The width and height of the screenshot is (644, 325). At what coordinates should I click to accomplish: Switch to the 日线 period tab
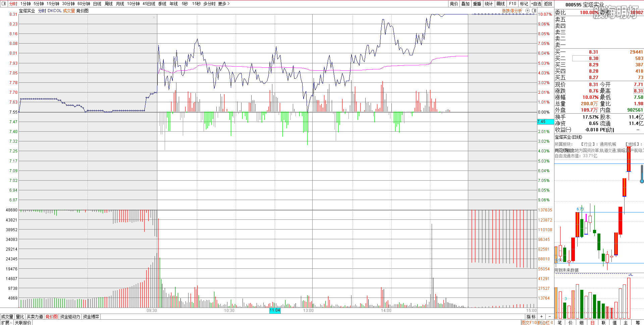[97, 4]
